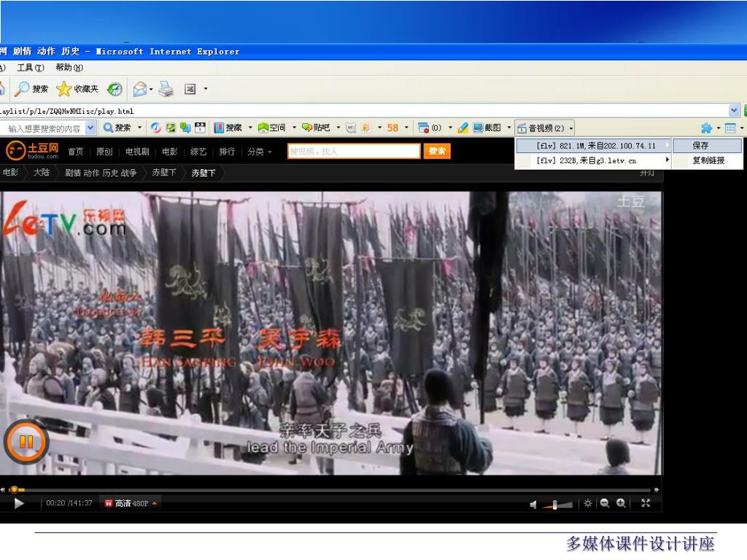Expand the arrow next to 搜藏

tap(250, 128)
